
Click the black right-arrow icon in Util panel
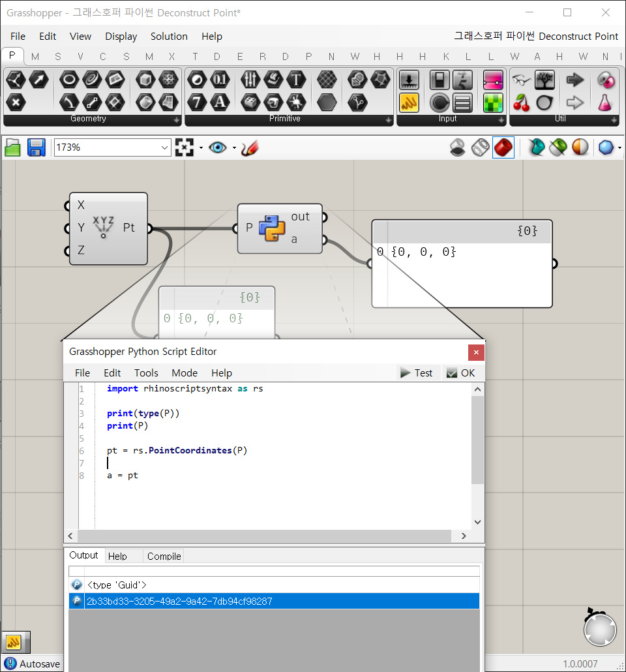coord(575,80)
